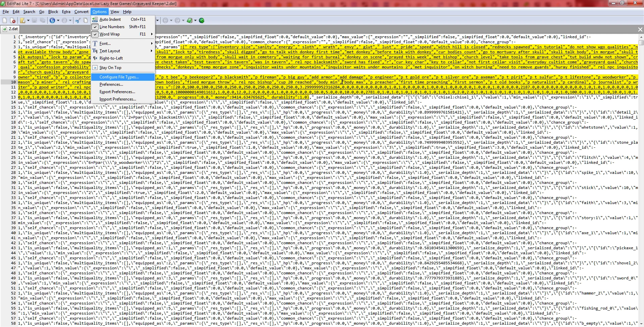This screenshot has height=327, width=644.
Task: Go to previous editing position with Back arrow
Action: [165, 20]
